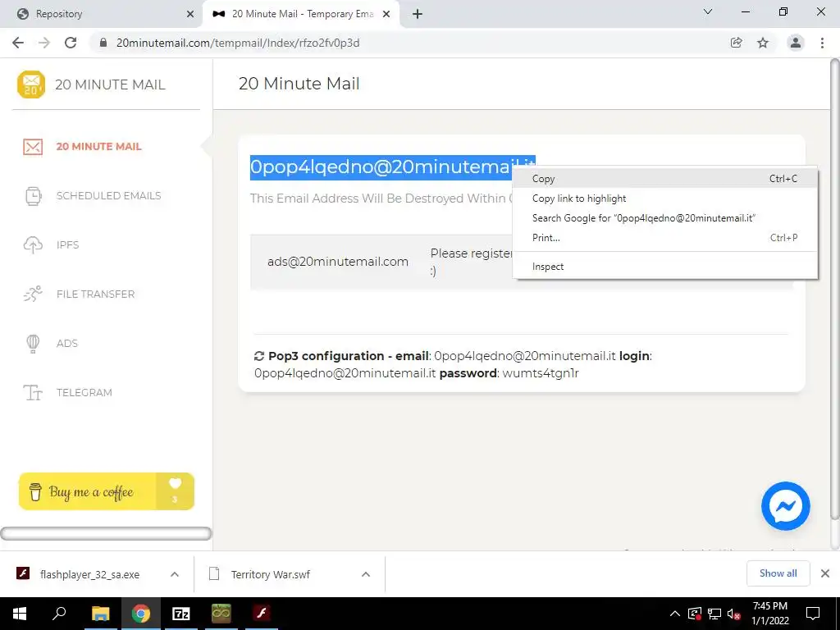Open the TELEGRAM sidebar link

pyautogui.click(x=84, y=393)
